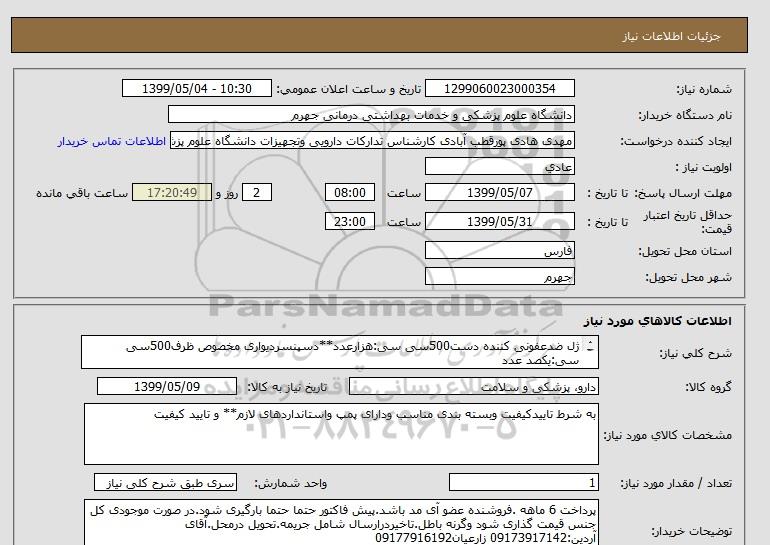The width and height of the screenshot is (770, 545).
Task: Select the remaining days field showing 2
Action: pyautogui.click(x=256, y=192)
